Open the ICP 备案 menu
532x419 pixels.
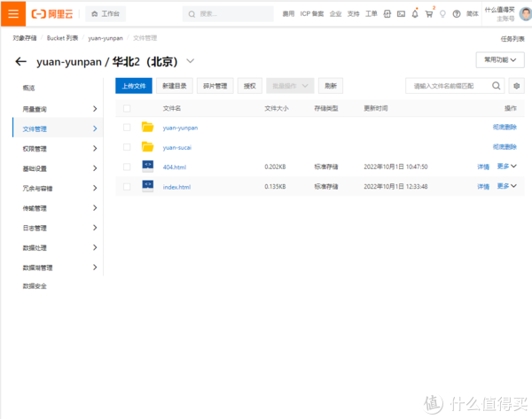312,14
